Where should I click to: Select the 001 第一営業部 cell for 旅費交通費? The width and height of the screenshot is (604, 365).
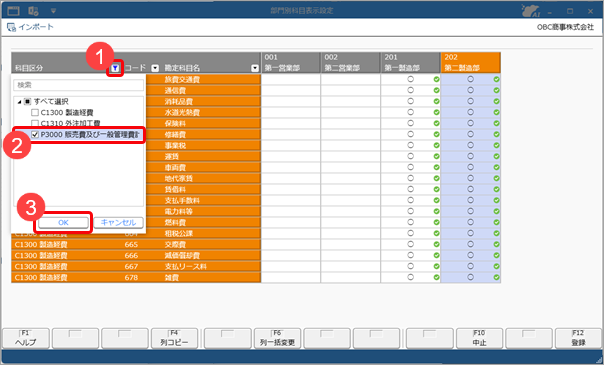291,79
